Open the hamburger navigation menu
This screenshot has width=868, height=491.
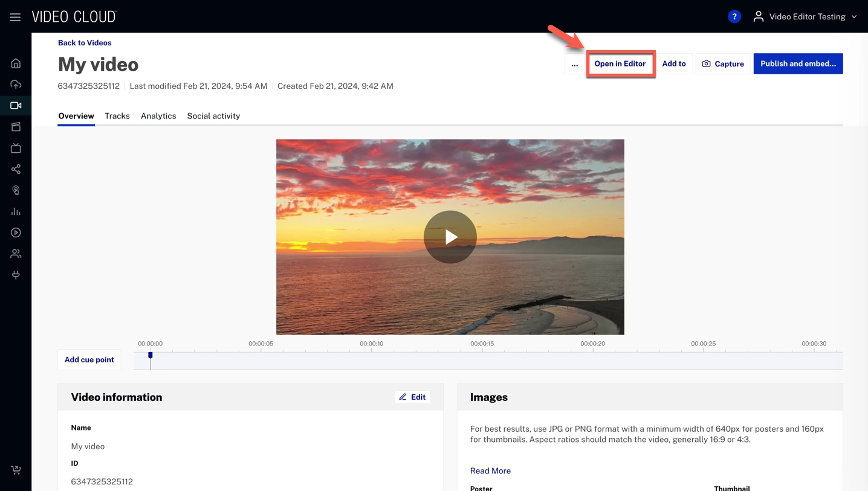(x=15, y=17)
